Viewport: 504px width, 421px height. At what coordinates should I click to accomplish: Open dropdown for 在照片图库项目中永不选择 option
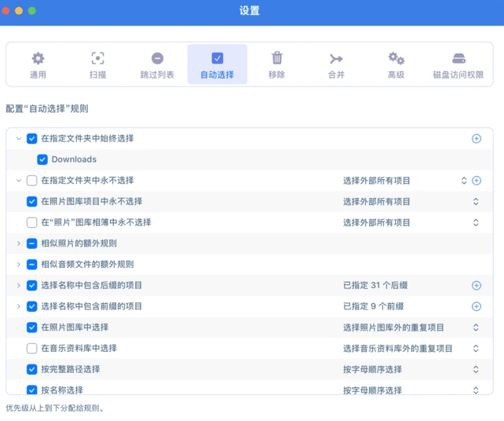(x=476, y=202)
